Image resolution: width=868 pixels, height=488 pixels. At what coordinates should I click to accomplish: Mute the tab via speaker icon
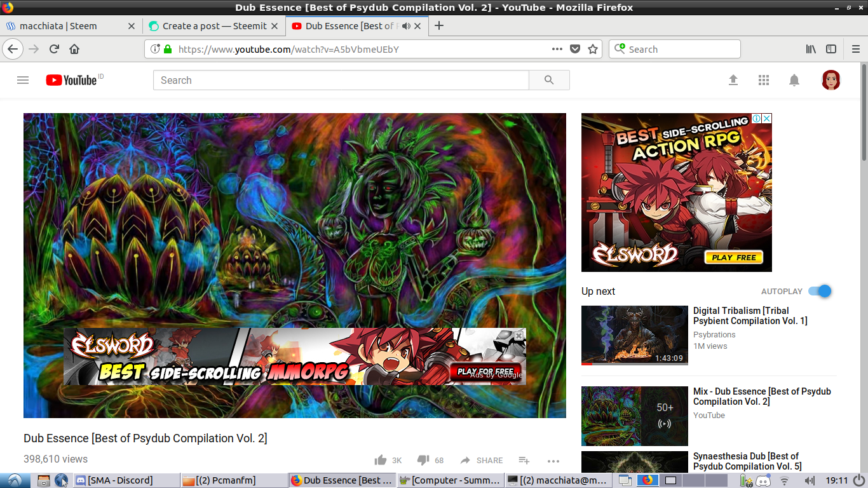[407, 26]
